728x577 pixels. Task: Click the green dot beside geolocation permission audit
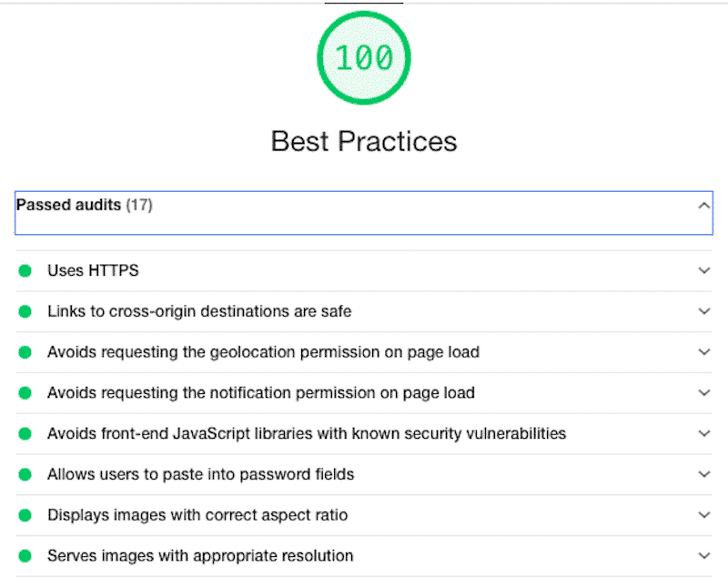coord(25,351)
